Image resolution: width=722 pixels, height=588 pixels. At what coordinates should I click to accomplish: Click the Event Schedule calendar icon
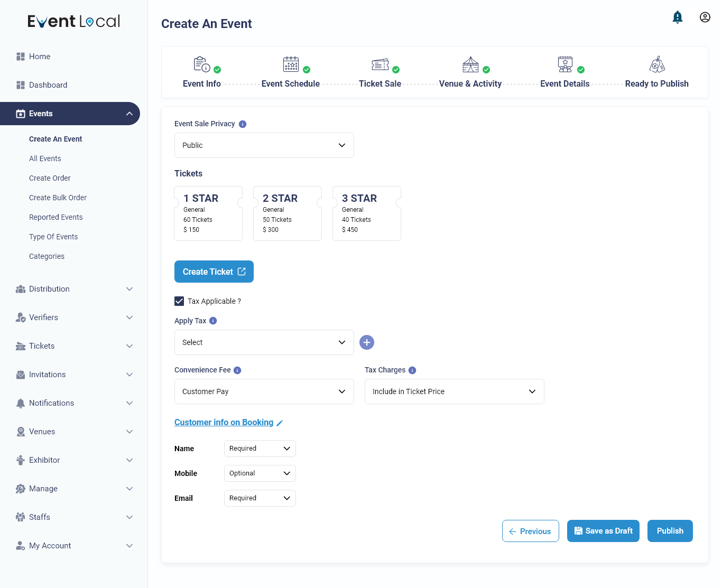pyautogui.click(x=291, y=64)
